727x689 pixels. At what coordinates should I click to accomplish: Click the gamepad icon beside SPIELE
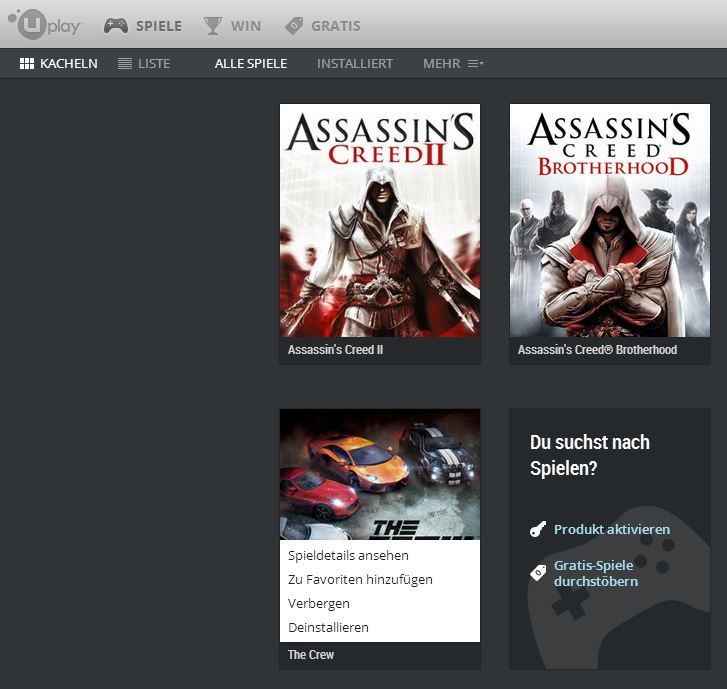[x=116, y=26]
